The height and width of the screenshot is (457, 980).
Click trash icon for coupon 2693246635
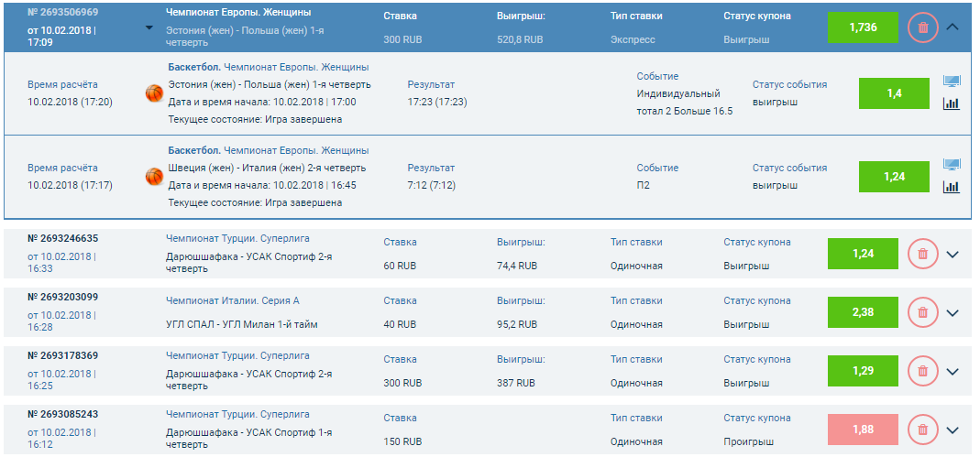tap(922, 254)
